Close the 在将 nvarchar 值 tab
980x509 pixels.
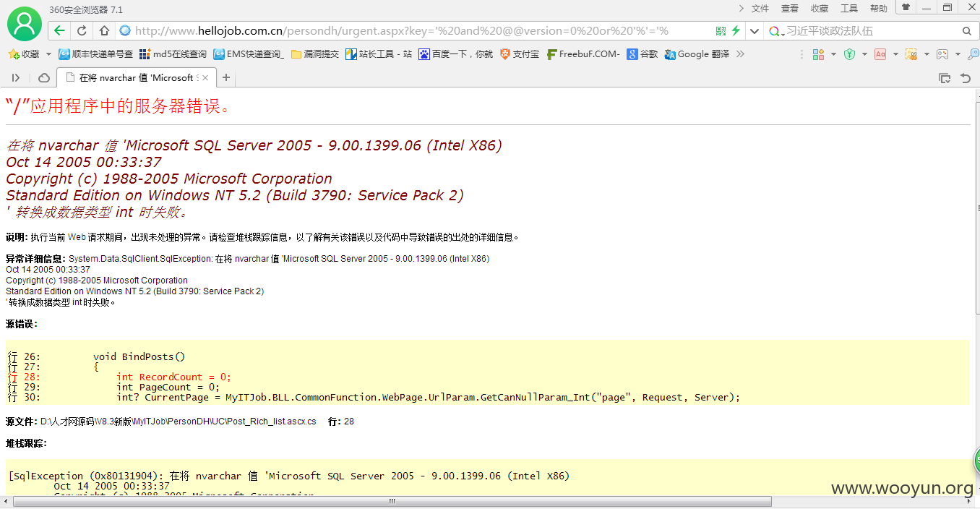[205, 77]
